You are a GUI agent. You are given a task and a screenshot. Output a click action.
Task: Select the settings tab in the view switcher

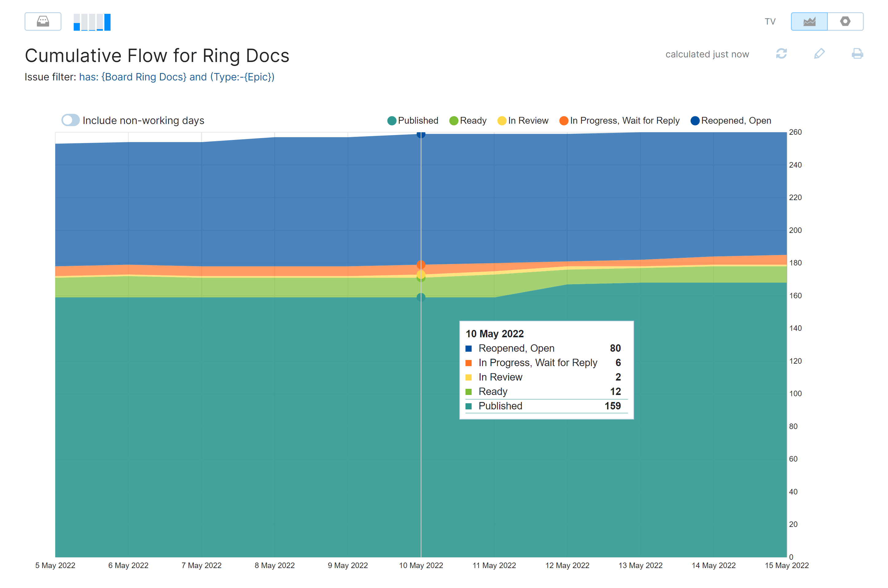[845, 21]
